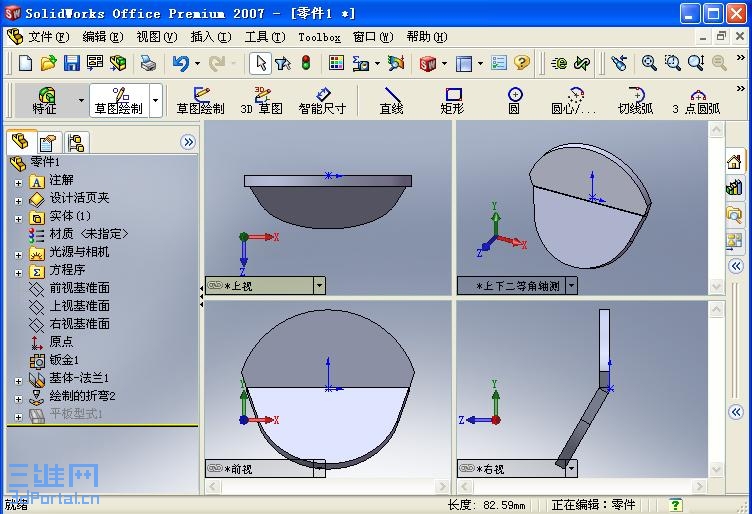Image resolution: width=752 pixels, height=514 pixels.
Task: Select 前视基准面 front plane in tree
Action: pyautogui.click(x=80, y=288)
